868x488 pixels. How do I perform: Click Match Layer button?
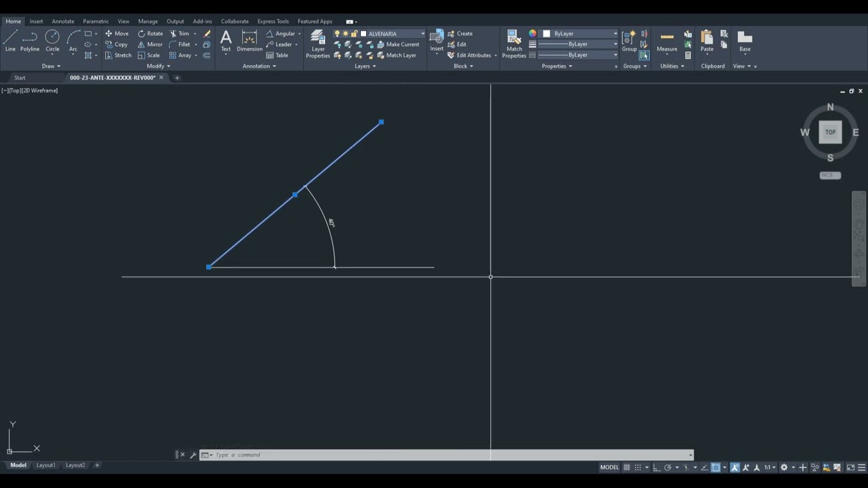396,55
